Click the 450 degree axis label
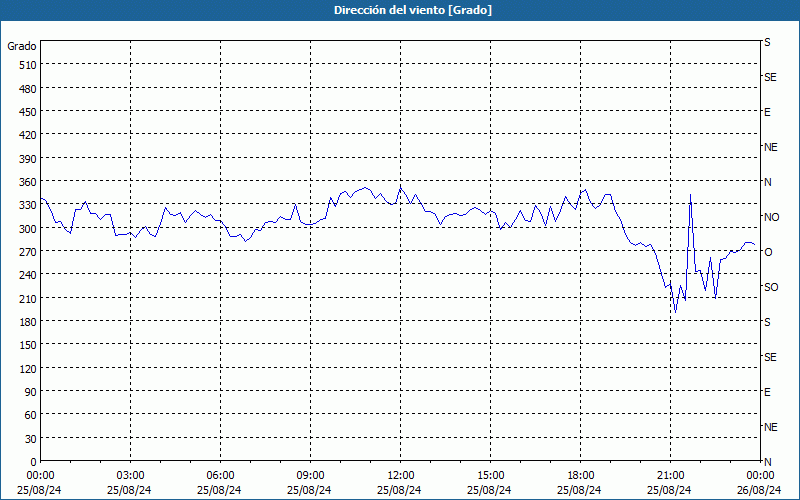Screen dimensions: 800x500 tap(28, 112)
